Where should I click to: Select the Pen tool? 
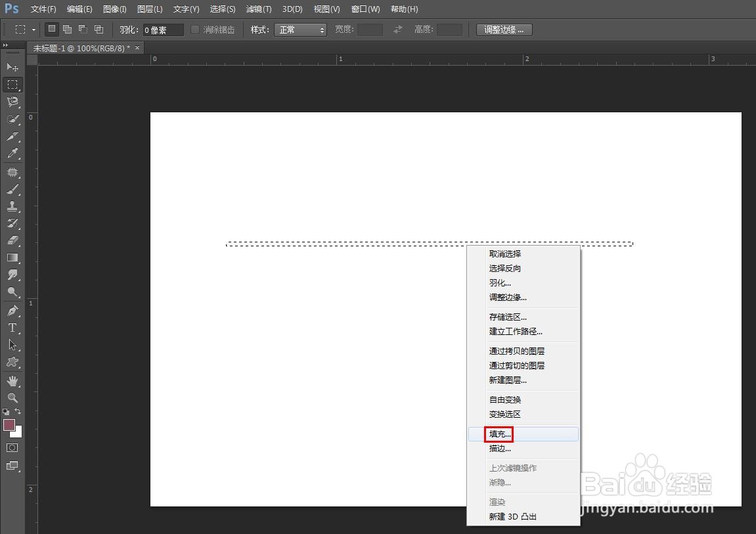(x=12, y=309)
